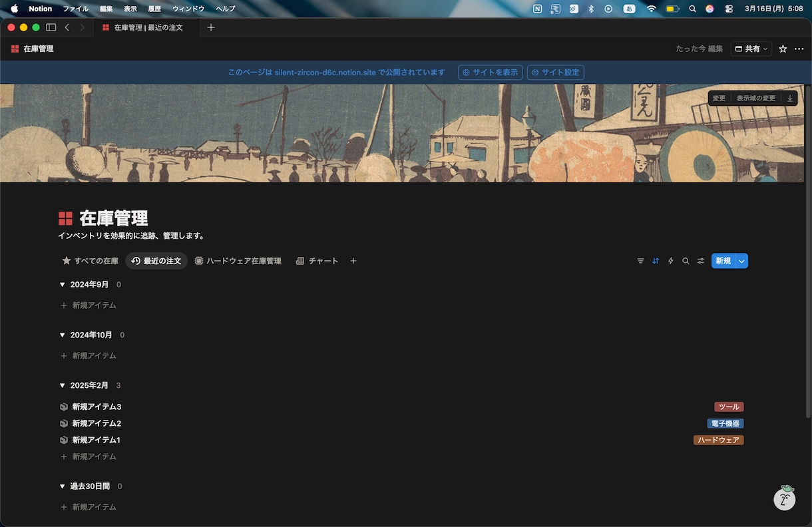Viewport: 812px width, 527px height.
Task: Collapse the 2024年9月 group
Action: tap(63, 285)
